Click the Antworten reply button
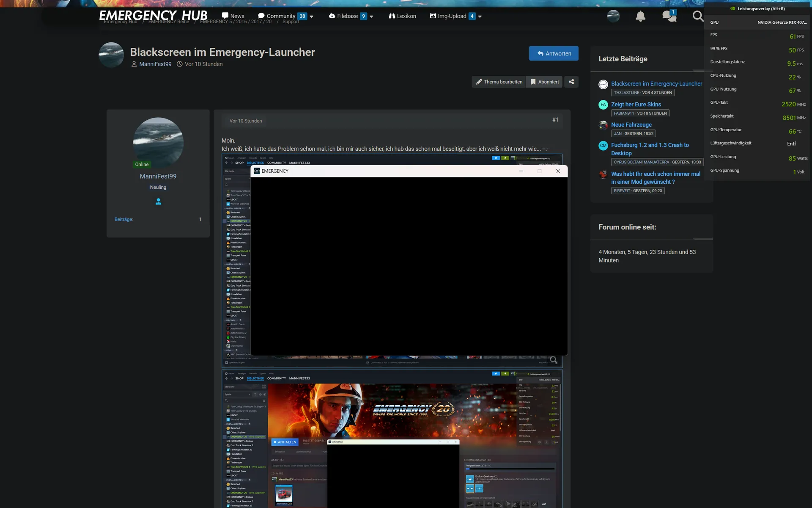The image size is (812, 508). pyautogui.click(x=554, y=53)
